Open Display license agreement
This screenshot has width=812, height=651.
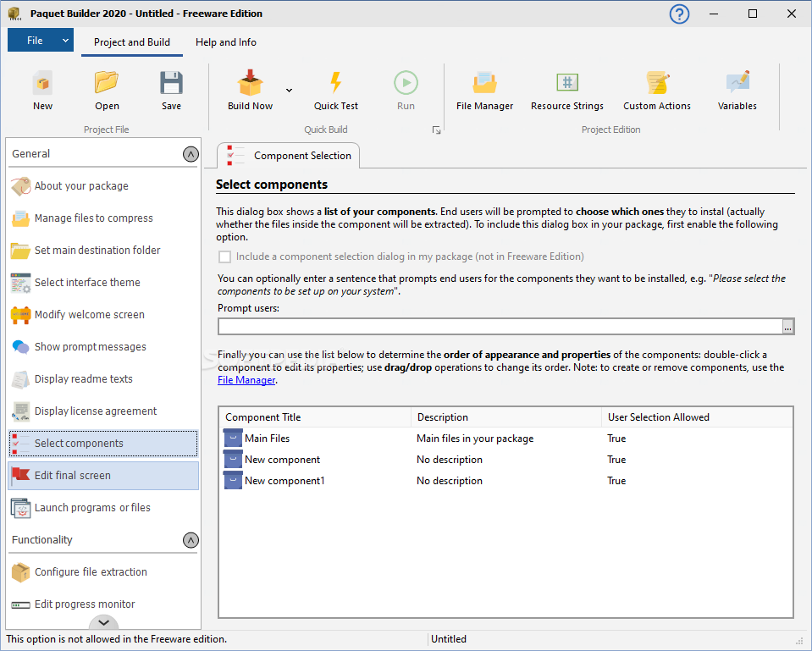[x=103, y=411]
